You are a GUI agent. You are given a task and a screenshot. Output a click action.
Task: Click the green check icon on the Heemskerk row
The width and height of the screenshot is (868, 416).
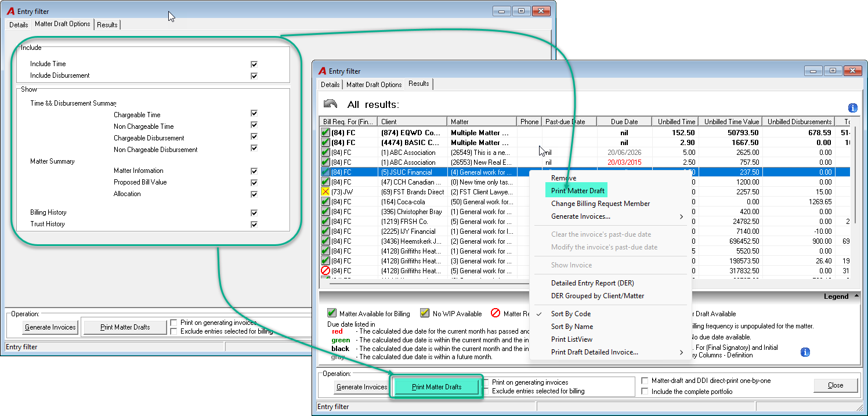325,241
